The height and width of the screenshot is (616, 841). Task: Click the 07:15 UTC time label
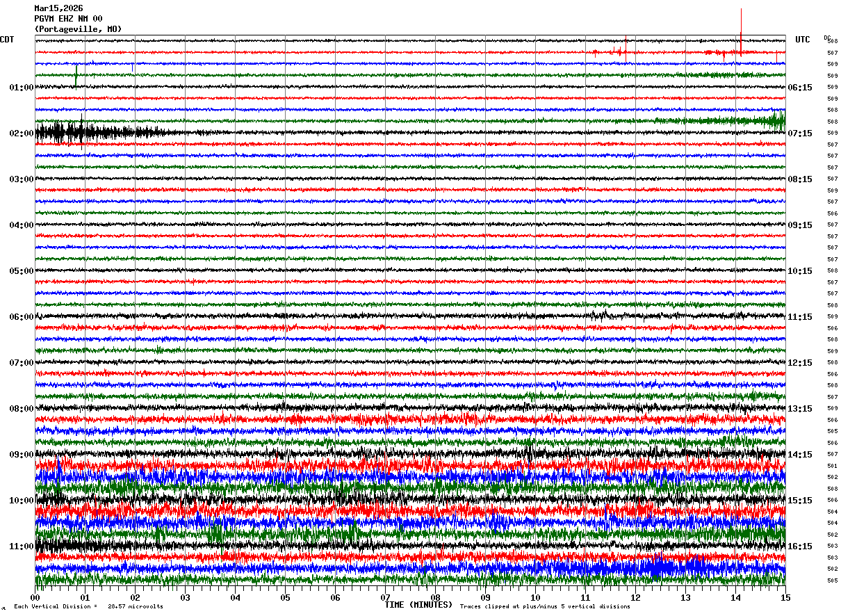click(800, 133)
